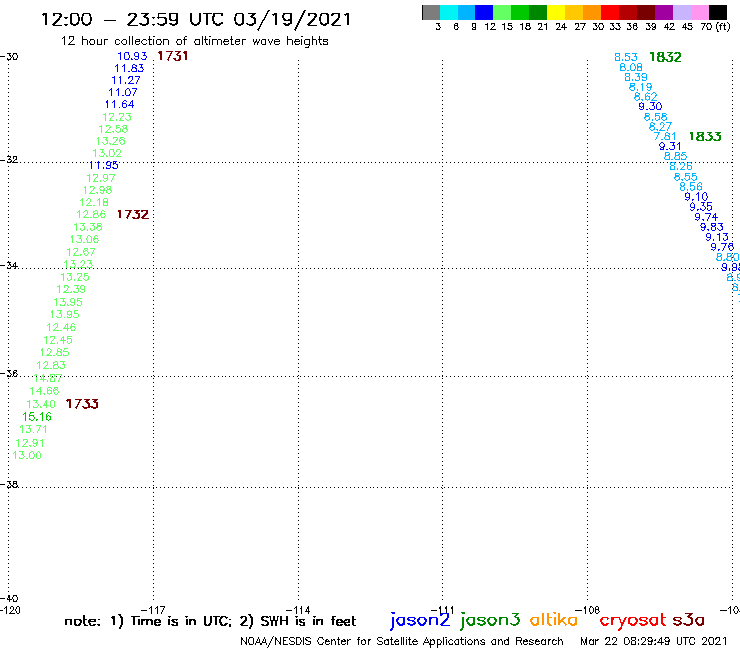Click the yellow swatch in the wave height legend
This screenshot has width=740, height=650.
pos(556,12)
